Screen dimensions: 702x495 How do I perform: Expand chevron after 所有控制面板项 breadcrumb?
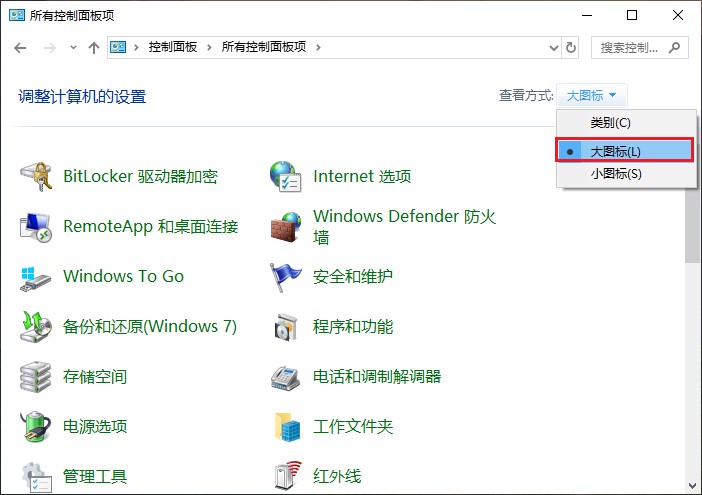click(318, 47)
